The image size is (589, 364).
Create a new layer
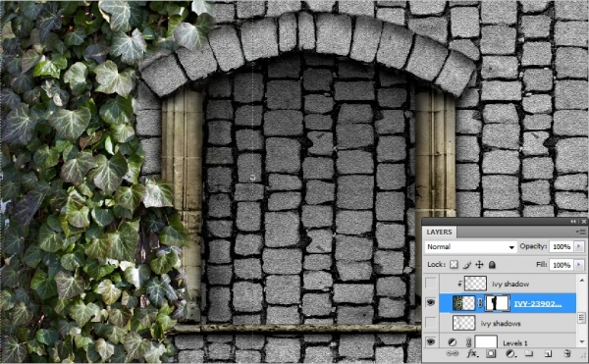(548, 353)
